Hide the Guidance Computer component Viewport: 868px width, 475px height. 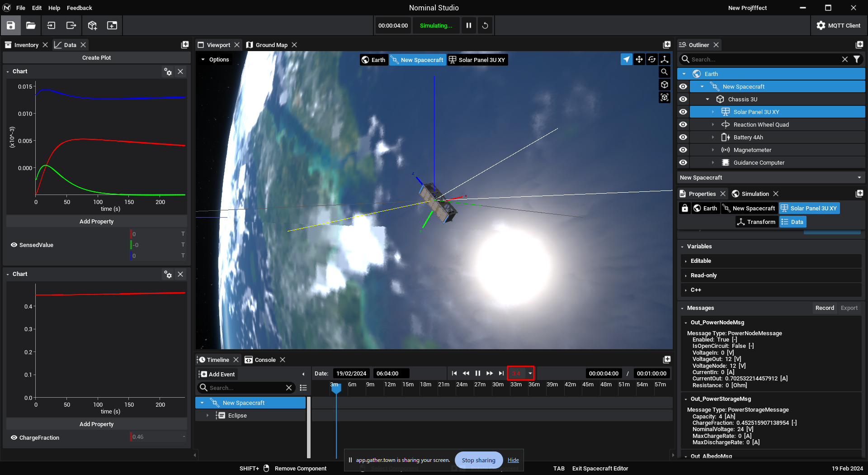(x=683, y=162)
